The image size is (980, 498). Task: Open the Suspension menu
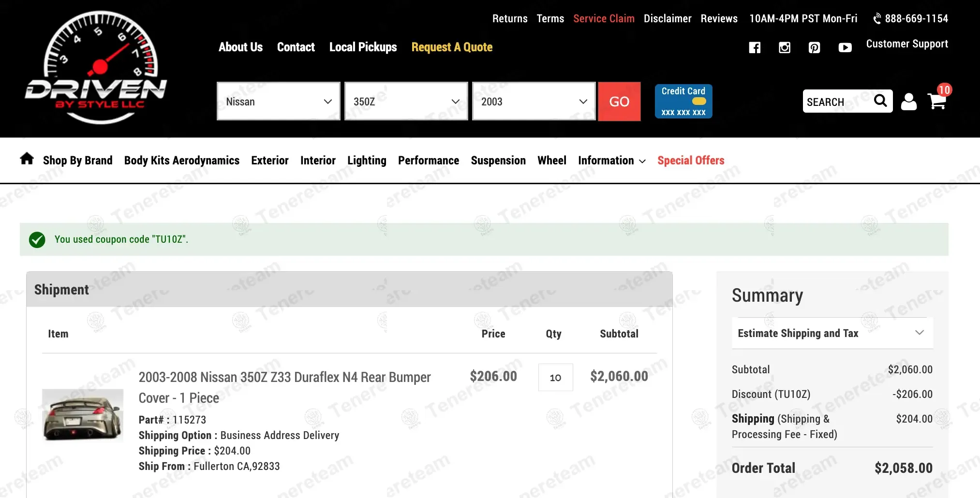tap(498, 161)
